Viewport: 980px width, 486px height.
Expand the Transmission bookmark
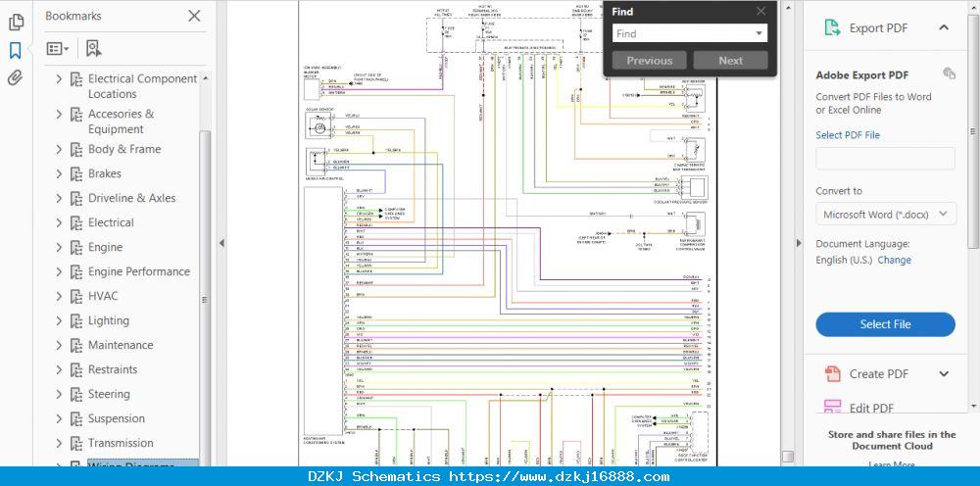(59, 443)
